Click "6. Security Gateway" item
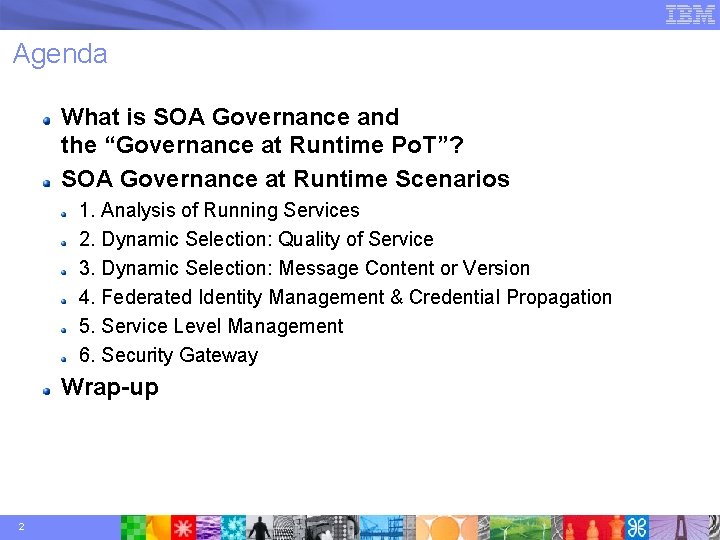The width and height of the screenshot is (720, 540). 169,355
